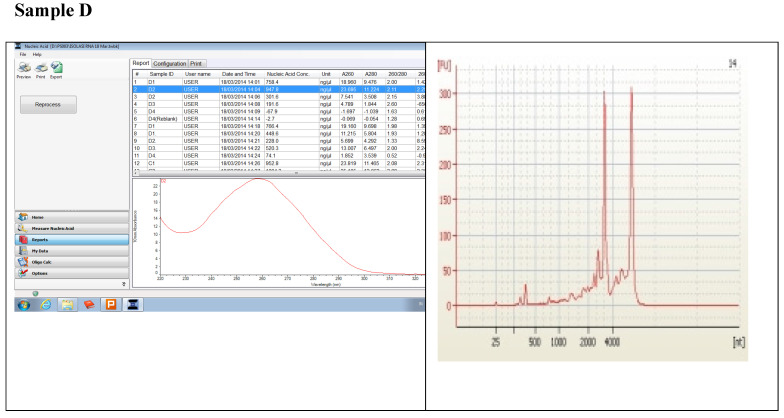Open Options in the sidebar
The image size is (784, 418).
[72, 274]
